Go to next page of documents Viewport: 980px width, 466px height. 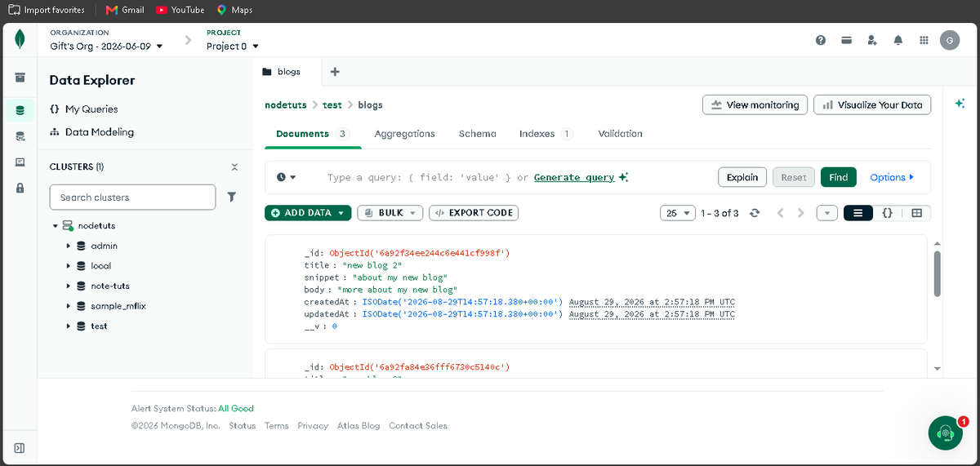(x=800, y=213)
